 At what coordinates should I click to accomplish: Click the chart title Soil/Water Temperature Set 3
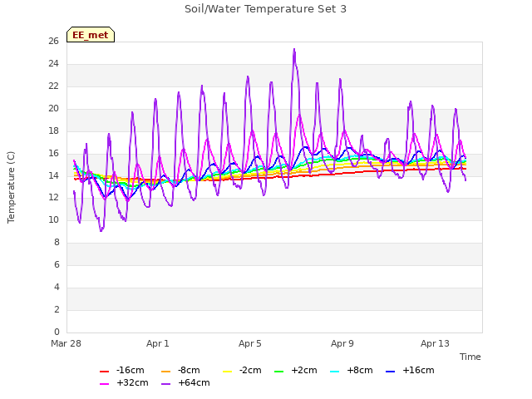[266, 9]
